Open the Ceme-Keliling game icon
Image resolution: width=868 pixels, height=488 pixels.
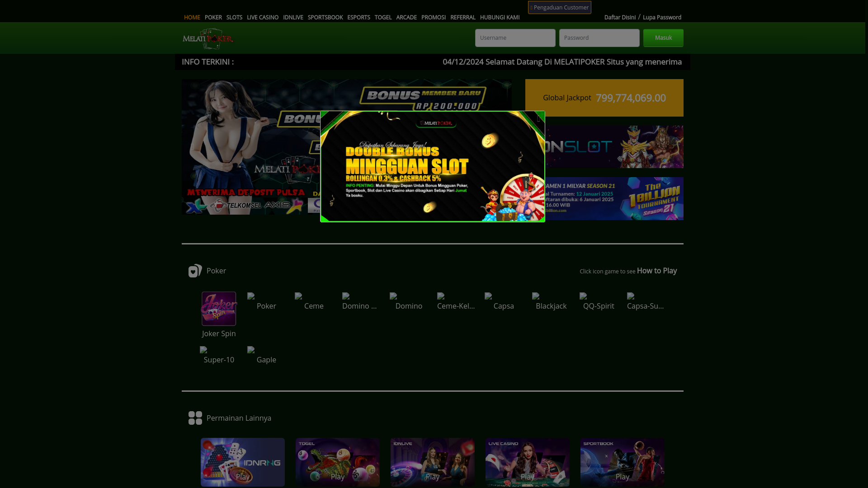tap(441, 296)
